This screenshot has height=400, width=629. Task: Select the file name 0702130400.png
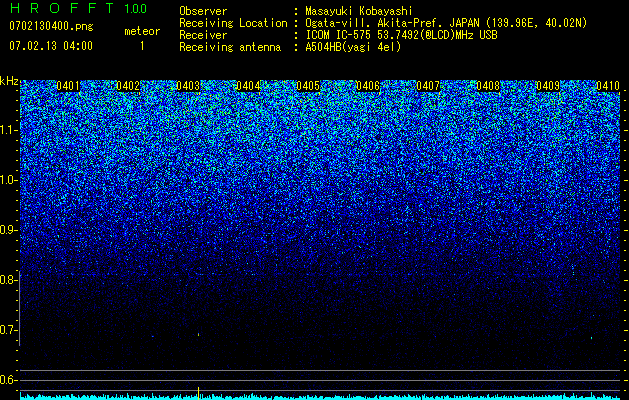[x=51, y=26]
